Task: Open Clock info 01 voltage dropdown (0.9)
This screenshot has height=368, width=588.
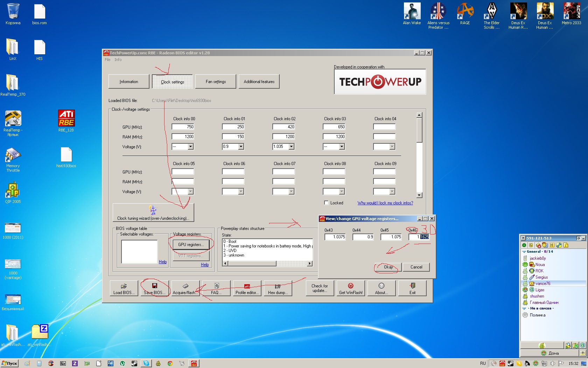Action: point(241,146)
